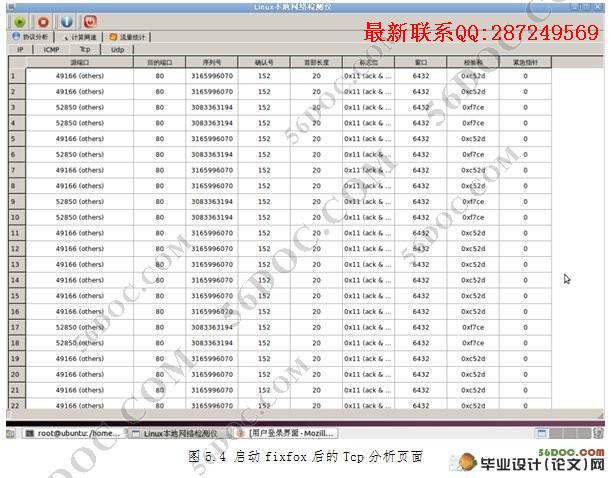Open trash icon in bottom panel
This screenshot has width=613, height=478.
click(x=598, y=433)
